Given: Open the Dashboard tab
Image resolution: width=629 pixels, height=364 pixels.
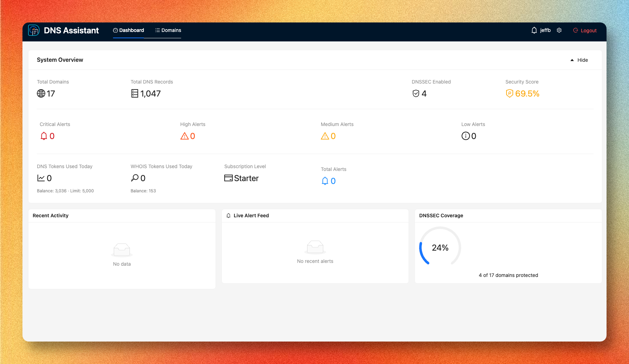Looking at the screenshot, I should tap(128, 30).
